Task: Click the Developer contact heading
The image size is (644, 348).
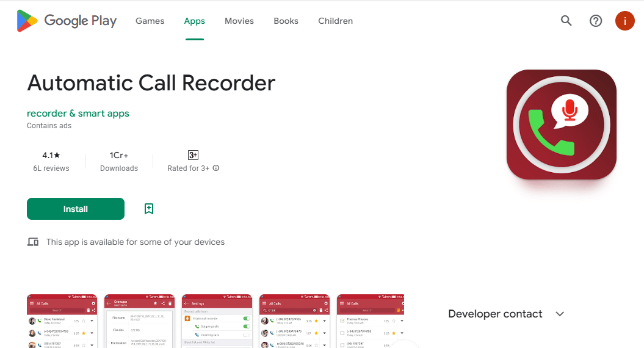Action: [495, 314]
